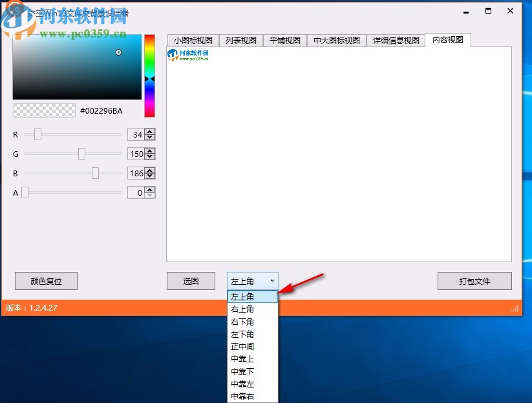Select the 内容视图 tab

(x=447, y=40)
